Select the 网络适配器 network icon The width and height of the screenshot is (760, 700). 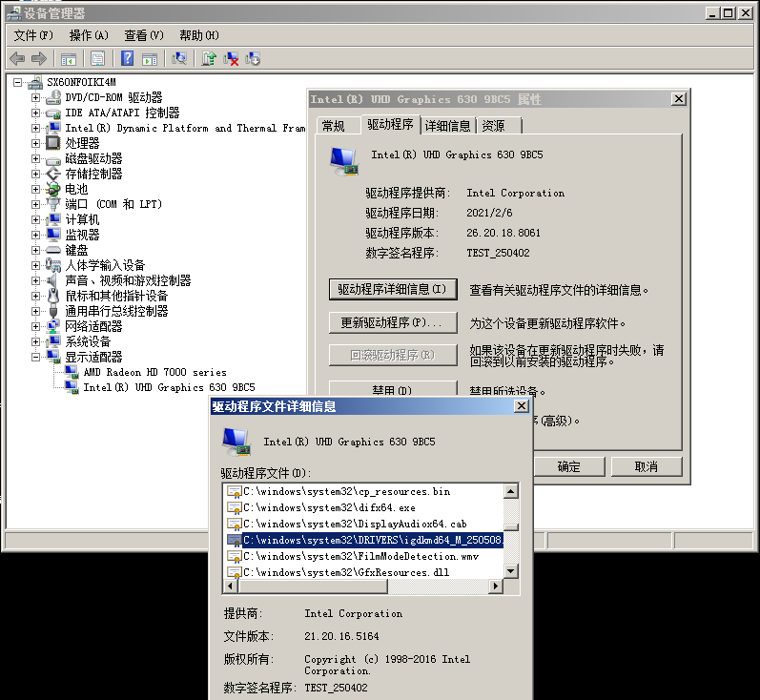[53, 326]
